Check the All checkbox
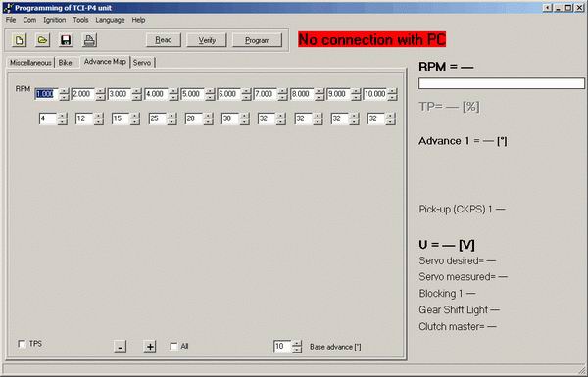 (x=173, y=346)
